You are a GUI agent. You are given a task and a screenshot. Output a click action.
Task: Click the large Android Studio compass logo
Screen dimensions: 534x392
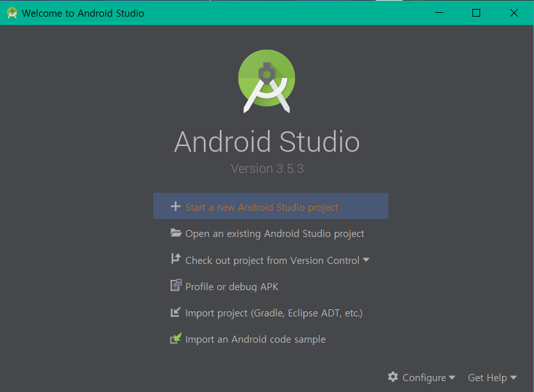click(x=267, y=81)
